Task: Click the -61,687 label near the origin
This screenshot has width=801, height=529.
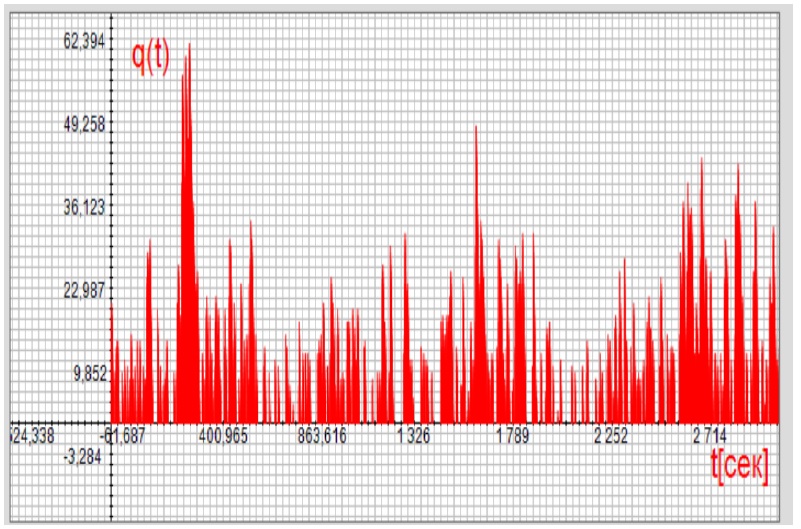Action: pos(126,436)
